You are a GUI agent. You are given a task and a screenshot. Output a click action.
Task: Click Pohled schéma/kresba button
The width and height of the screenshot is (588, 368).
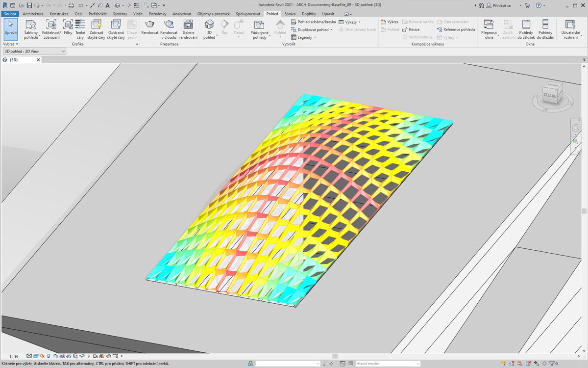tap(313, 22)
